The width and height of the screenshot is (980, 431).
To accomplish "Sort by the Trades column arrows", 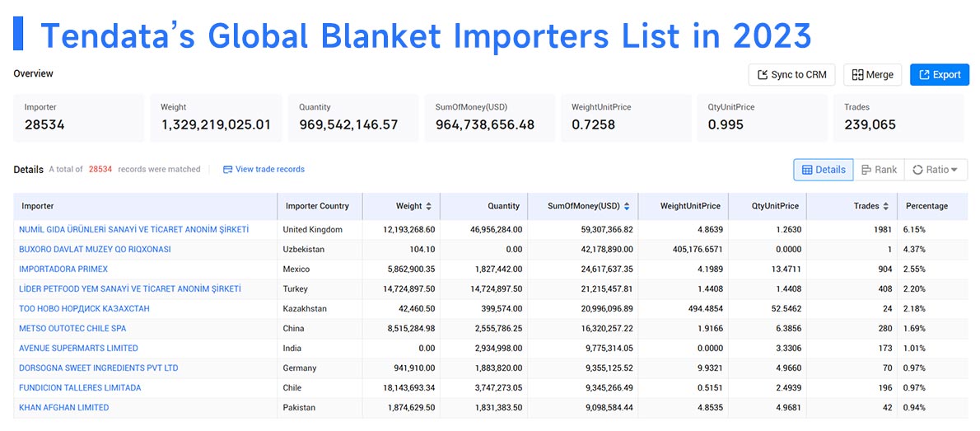I will [x=885, y=206].
